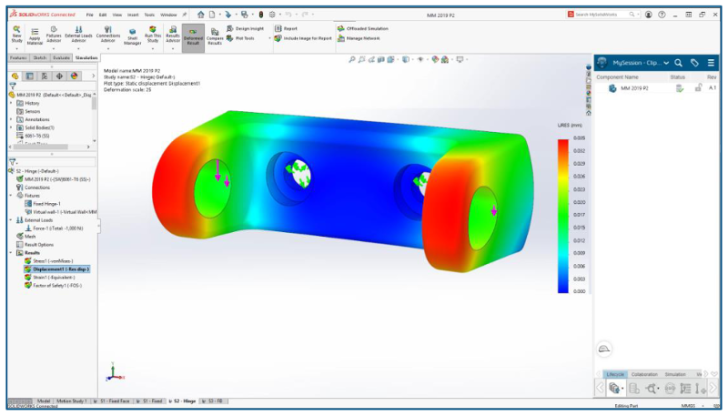Open hamburger menu in MySession panel
728x416 pixels.
(711, 63)
